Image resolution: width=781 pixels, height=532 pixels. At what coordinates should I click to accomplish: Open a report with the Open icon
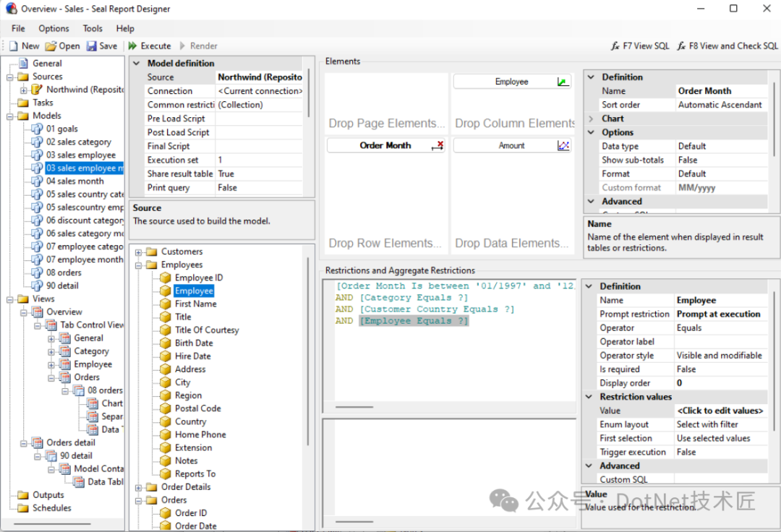click(51, 46)
